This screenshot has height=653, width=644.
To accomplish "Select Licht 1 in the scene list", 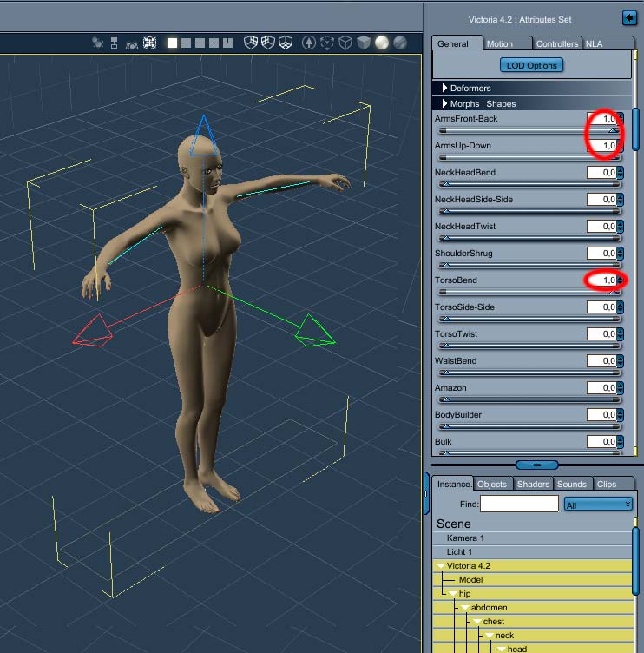I will (532, 552).
